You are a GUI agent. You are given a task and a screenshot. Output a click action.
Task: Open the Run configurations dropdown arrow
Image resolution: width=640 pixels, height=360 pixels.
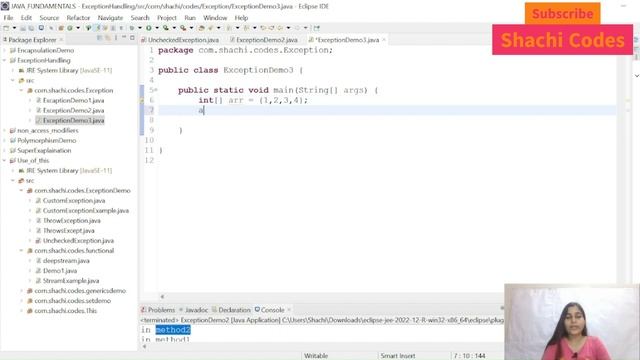157,28
